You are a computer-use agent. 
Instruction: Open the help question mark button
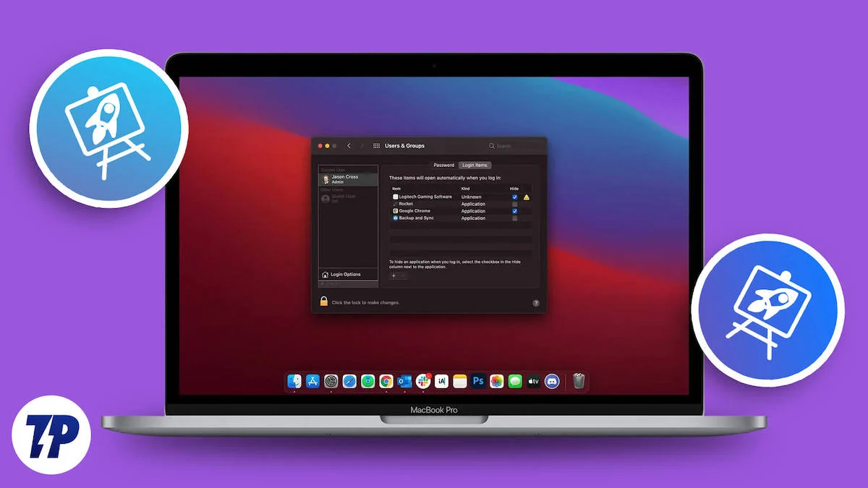[x=536, y=303]
